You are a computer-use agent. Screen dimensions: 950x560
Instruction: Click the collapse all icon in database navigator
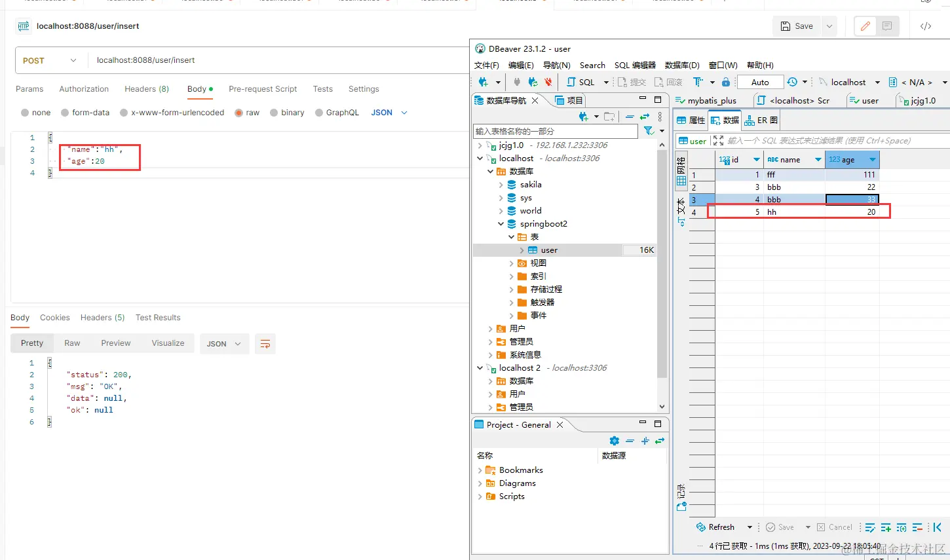click(630, 117)
